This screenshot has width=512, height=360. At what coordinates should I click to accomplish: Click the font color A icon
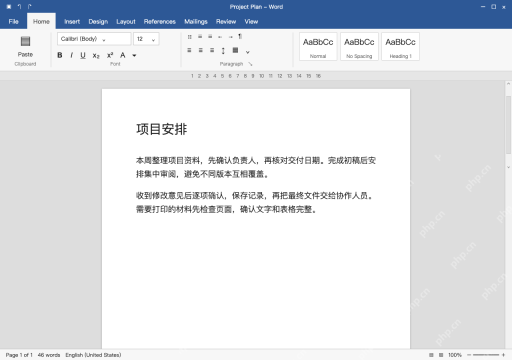[x=123, y=55]
